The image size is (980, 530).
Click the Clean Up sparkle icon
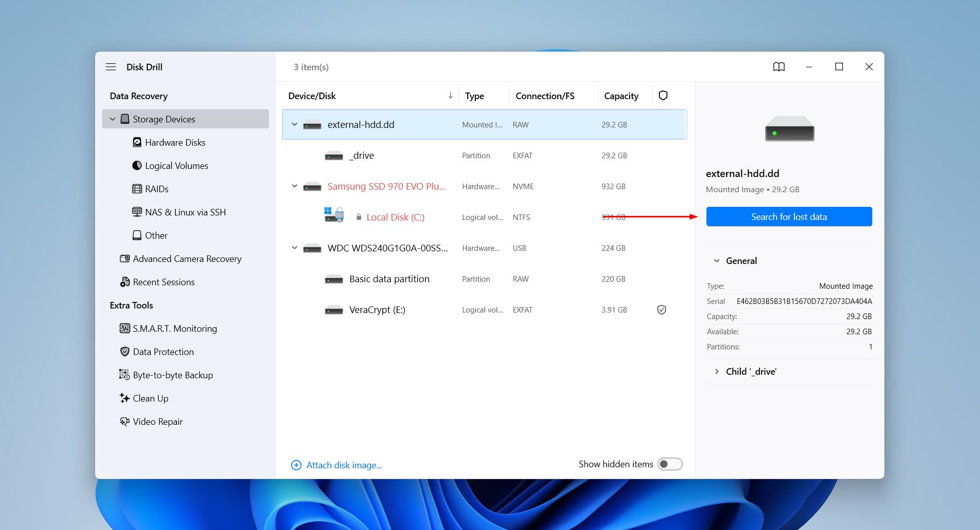pos(125,399)
